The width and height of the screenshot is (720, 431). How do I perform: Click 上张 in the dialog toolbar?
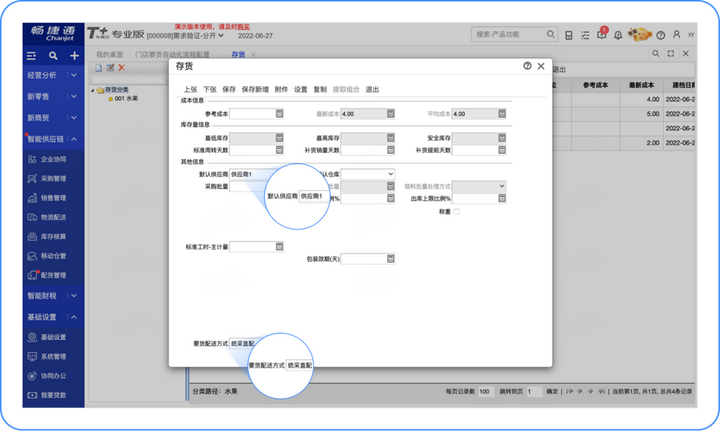point(190,90)
